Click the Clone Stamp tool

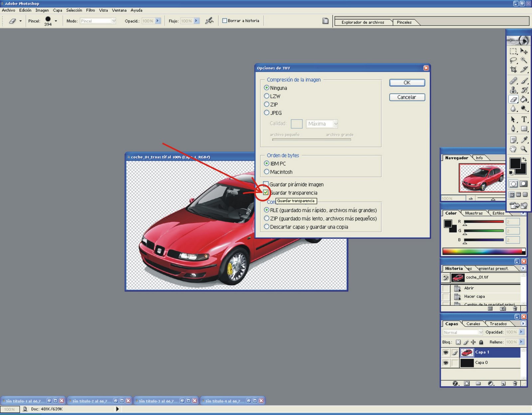tap(513, 90)
